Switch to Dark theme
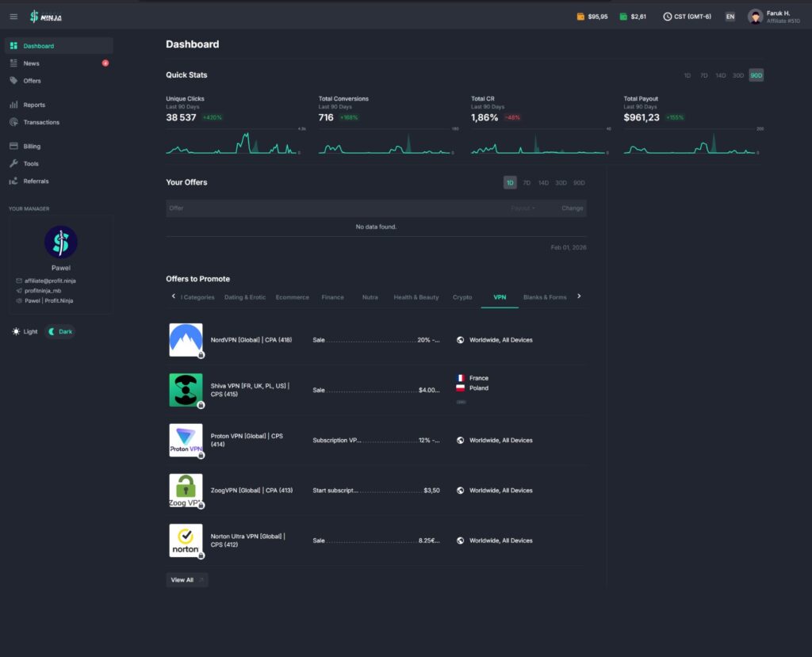Viewport: 812px width, 657px height. click(60, 331)
